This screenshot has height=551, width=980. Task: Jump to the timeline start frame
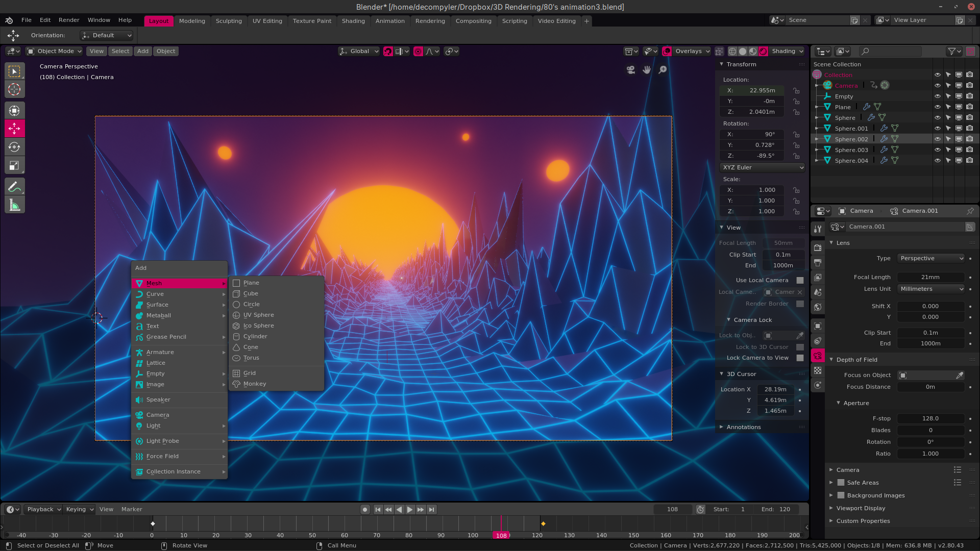point(378,509)
